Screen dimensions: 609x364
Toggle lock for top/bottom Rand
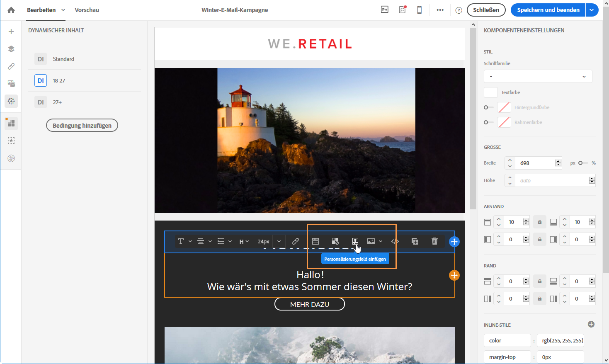click(x=539, y=281)
